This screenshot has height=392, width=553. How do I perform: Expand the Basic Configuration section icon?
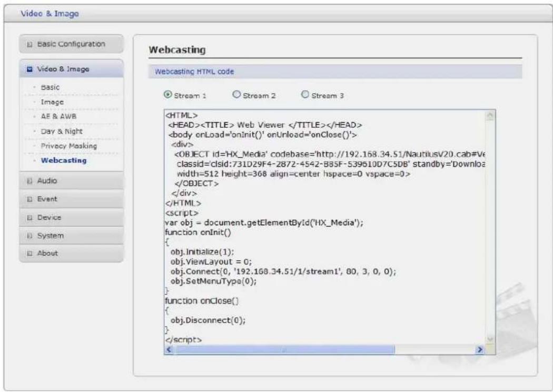click(x=30, y=44)
